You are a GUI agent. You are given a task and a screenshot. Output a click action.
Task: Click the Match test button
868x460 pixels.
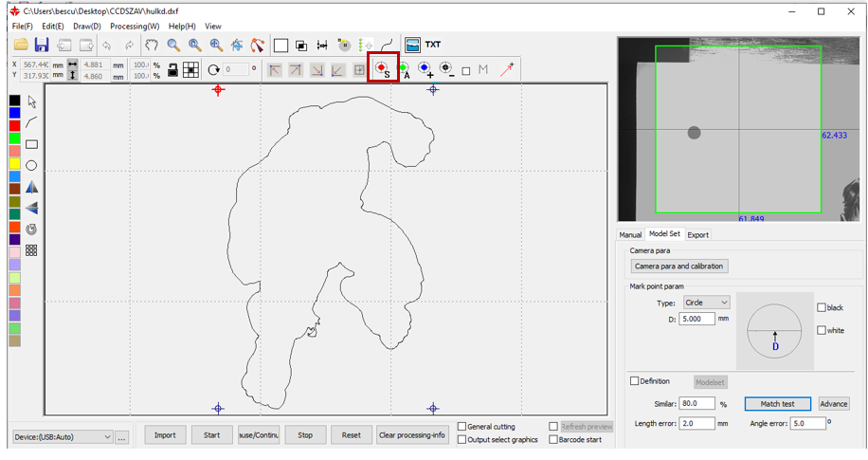[777, 404]
